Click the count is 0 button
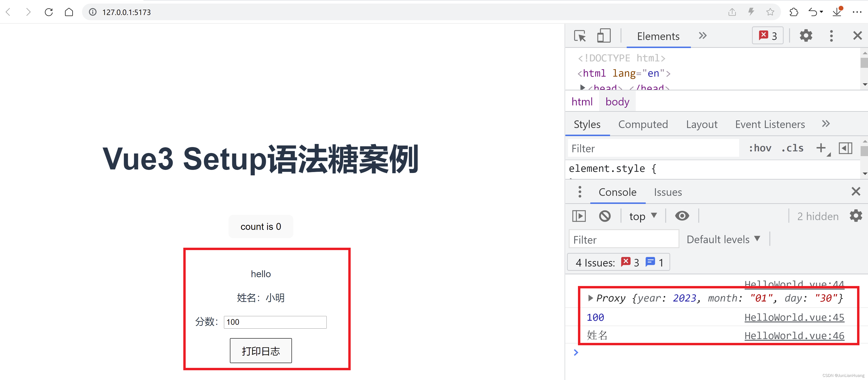The height and width of the screenshot is (380, 868). pyautogui.click(x=261, y=227)
